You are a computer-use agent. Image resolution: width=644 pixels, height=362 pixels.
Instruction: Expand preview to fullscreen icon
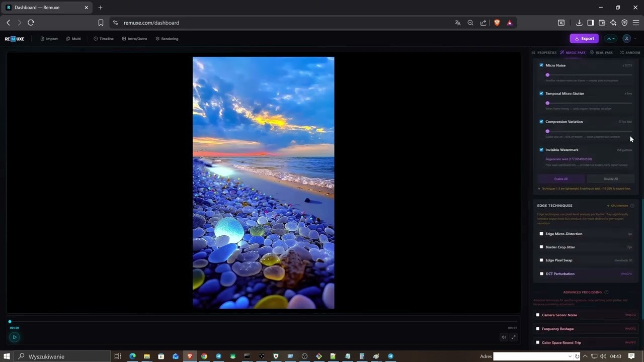coord(514,337)
